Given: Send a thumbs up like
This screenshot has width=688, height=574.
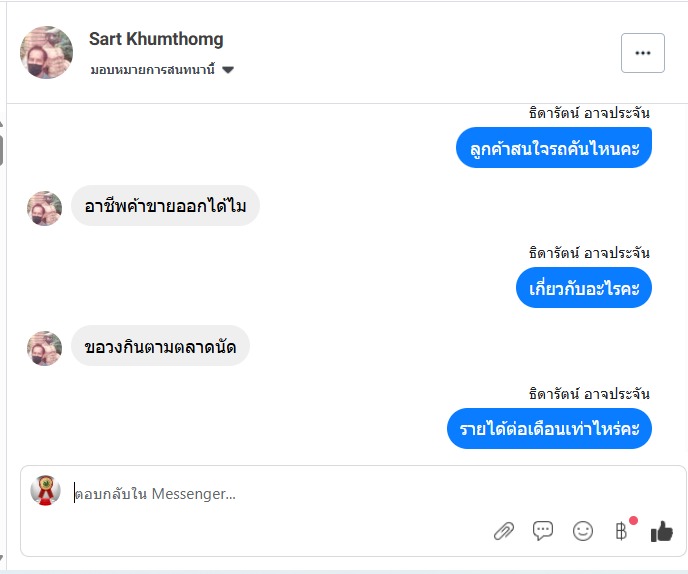Looking at the screenshot, I should (x=661, y=531).
